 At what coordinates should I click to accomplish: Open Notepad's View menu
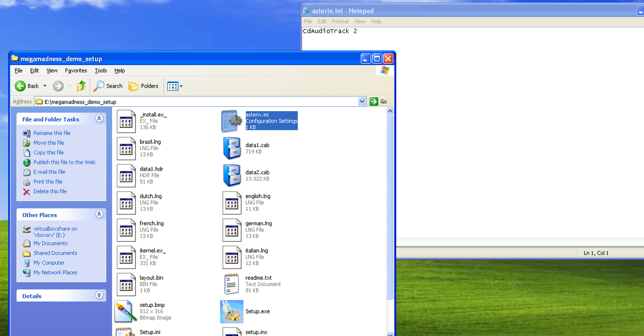click(x=360, y=22)
